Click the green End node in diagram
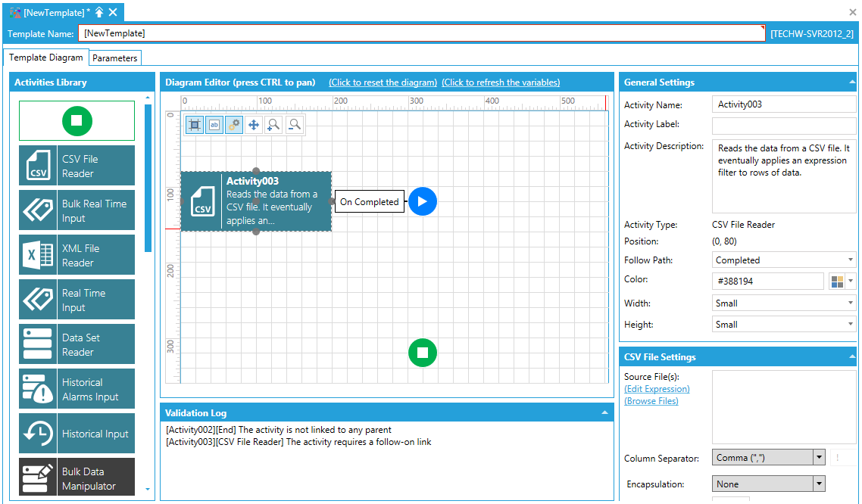862x504 pixels. pyautogui.click(x=423, y=353)
